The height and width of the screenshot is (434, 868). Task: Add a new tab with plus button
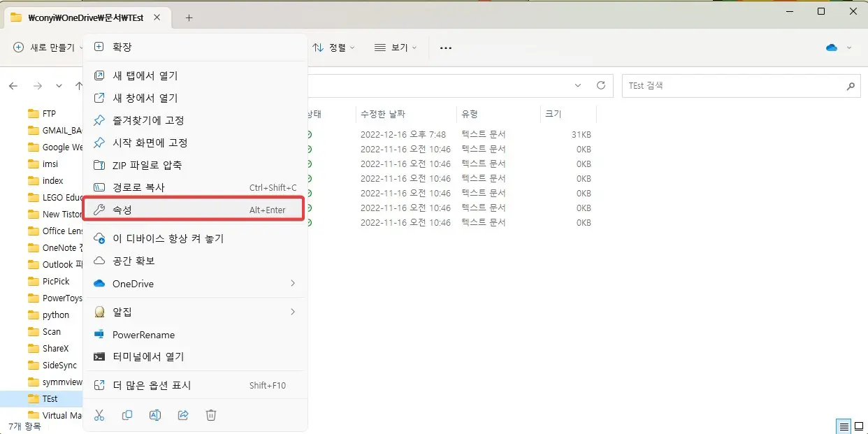coord(189,18)
